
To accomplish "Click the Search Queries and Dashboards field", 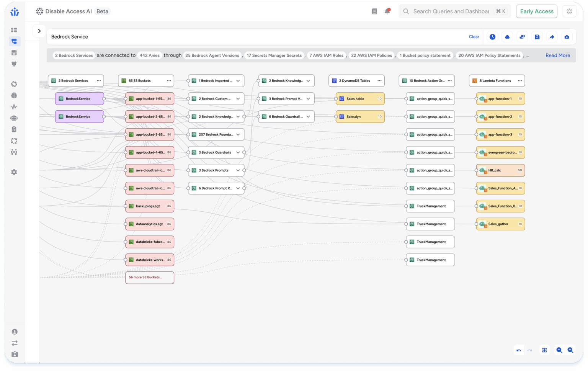I will (x=451, y=11).
